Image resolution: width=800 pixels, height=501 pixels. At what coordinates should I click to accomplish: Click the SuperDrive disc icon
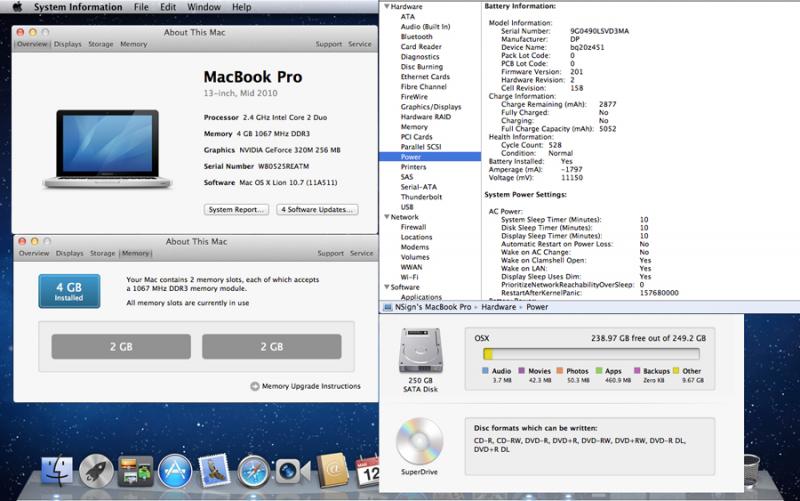point(419,441)
